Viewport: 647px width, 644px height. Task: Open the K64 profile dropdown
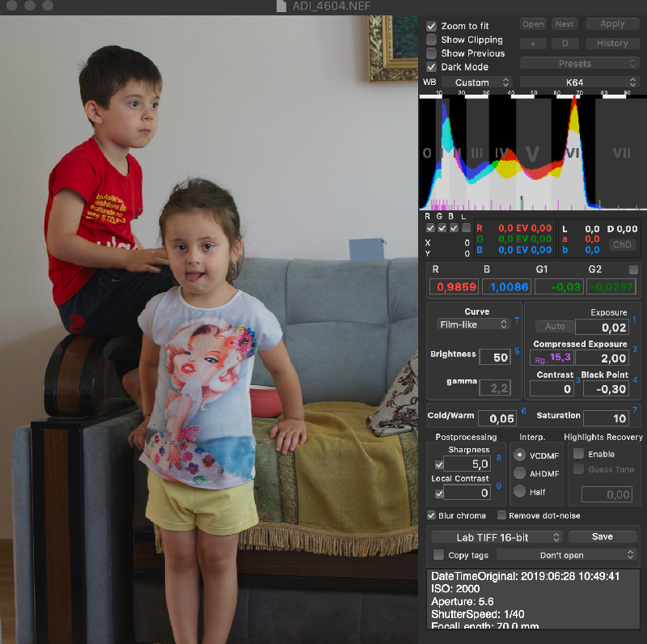point(579,83)
